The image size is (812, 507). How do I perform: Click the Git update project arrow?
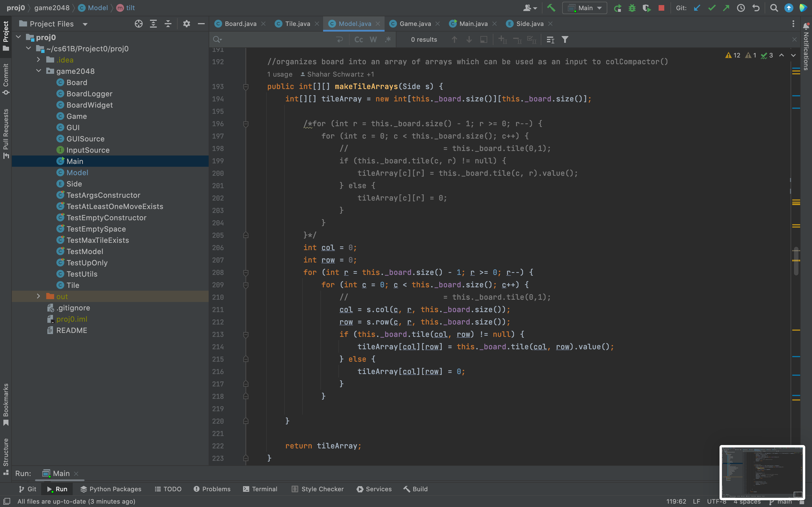point(697,8)
